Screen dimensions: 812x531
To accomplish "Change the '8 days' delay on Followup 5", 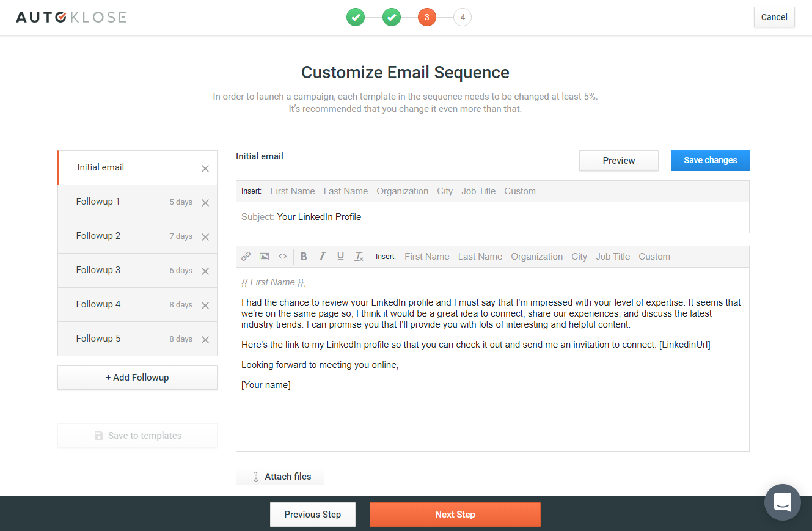I will pos(181,339).
